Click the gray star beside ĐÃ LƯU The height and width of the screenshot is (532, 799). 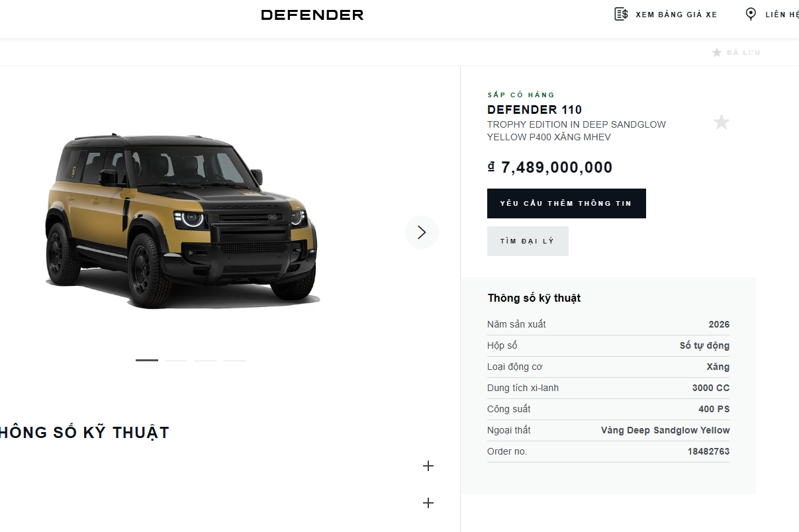(717, 52)
